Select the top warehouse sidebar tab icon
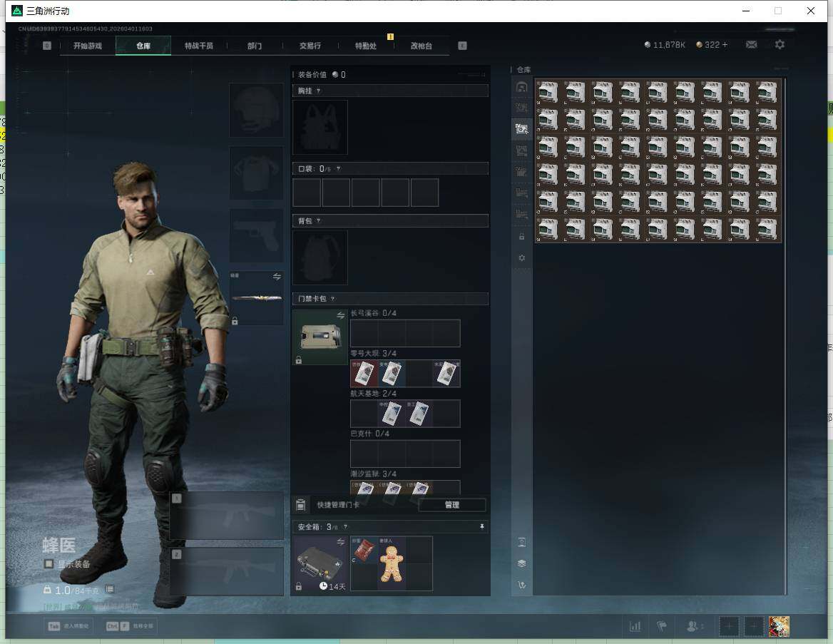Screen dimensions: 833x644 click(521, 87)
